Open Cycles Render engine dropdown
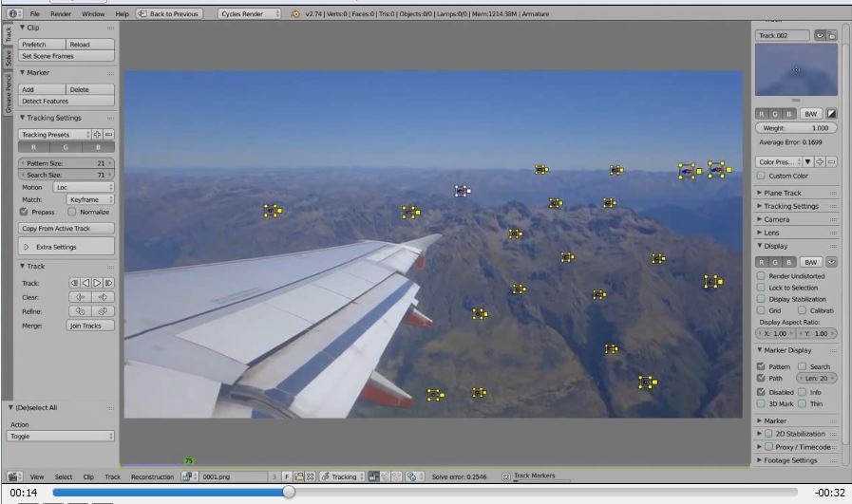Viewport: 852px width, 504px height. [249, 13]
